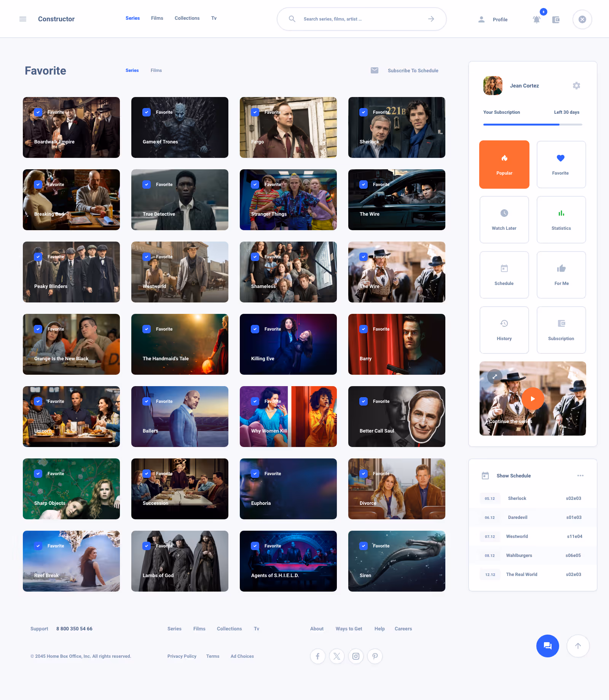The width and height of the screenshot is (609, 700).
Task: Submit search with the arrow icon
Action: [431, 19]
